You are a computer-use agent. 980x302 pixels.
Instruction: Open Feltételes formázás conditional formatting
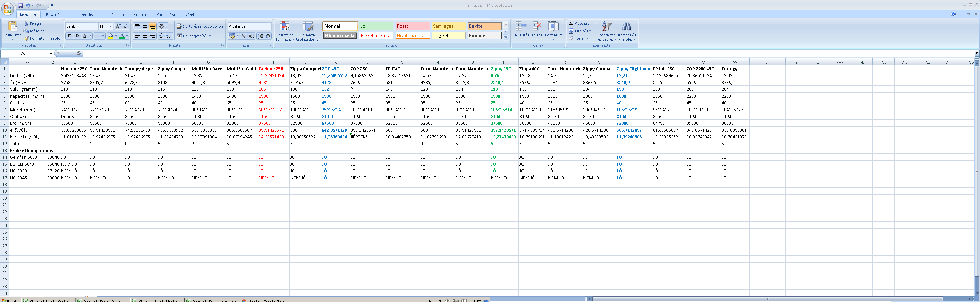[285, 31]
